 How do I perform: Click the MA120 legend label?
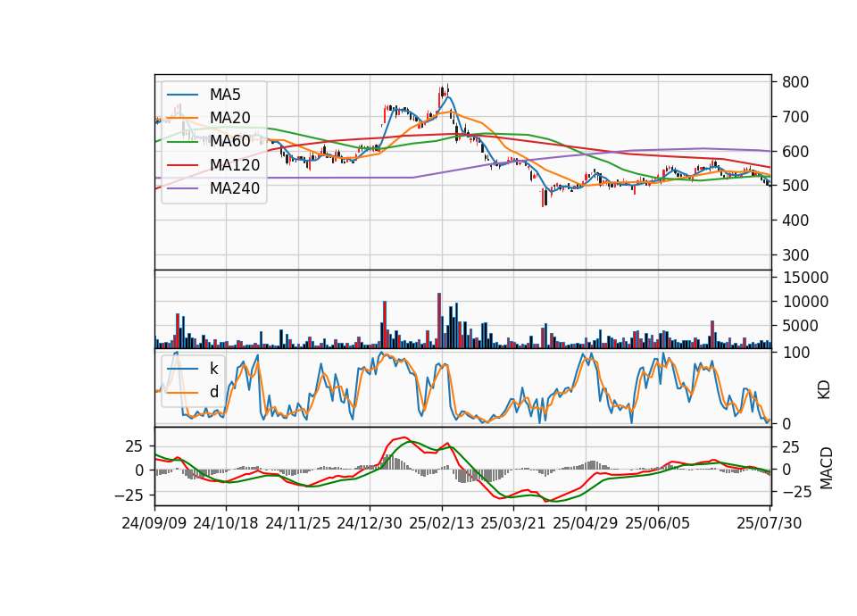(235, 165)
